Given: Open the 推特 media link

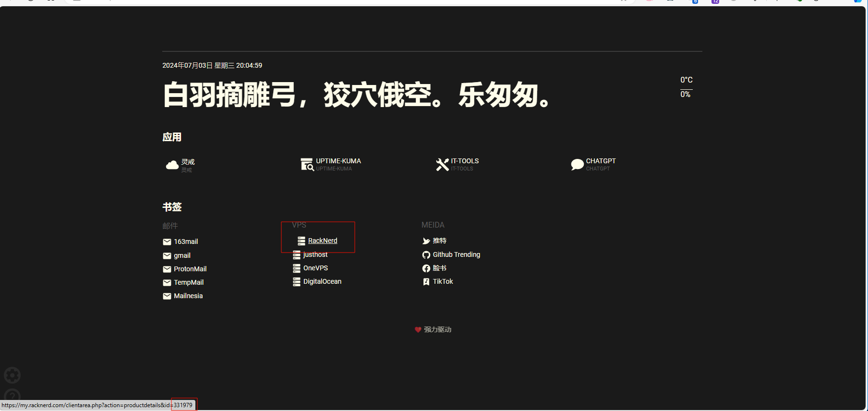Looking at the screenshot, I should coord(440,241).
